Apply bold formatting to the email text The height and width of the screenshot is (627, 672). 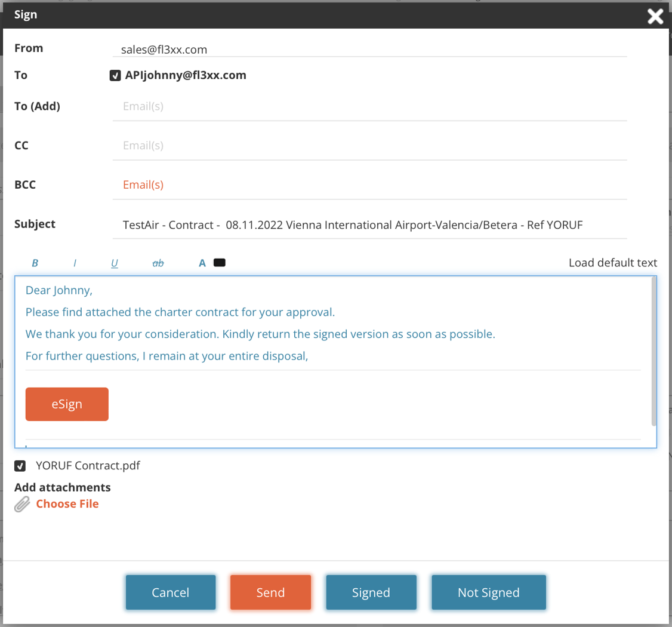pos(35,262)
